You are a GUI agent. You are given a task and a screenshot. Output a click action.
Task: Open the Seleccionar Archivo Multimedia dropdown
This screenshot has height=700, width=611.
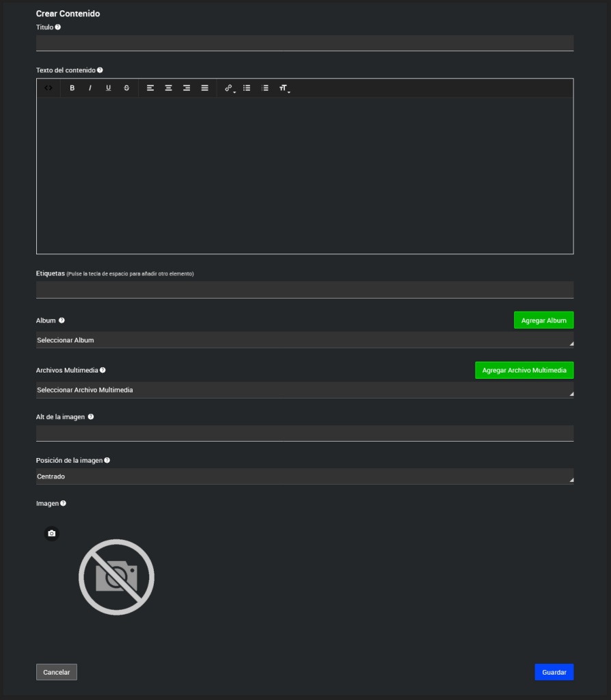pos(304,390)
